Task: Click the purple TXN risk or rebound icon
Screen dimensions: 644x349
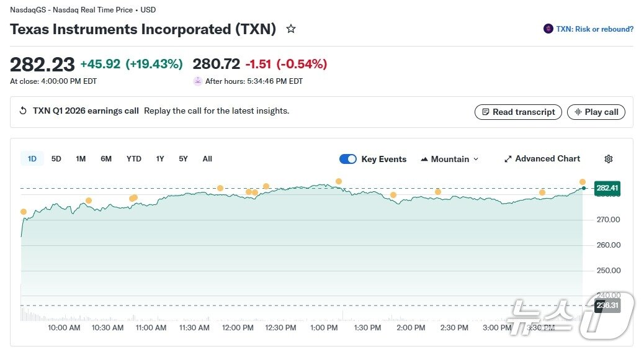Action: (x=548, y=29)
